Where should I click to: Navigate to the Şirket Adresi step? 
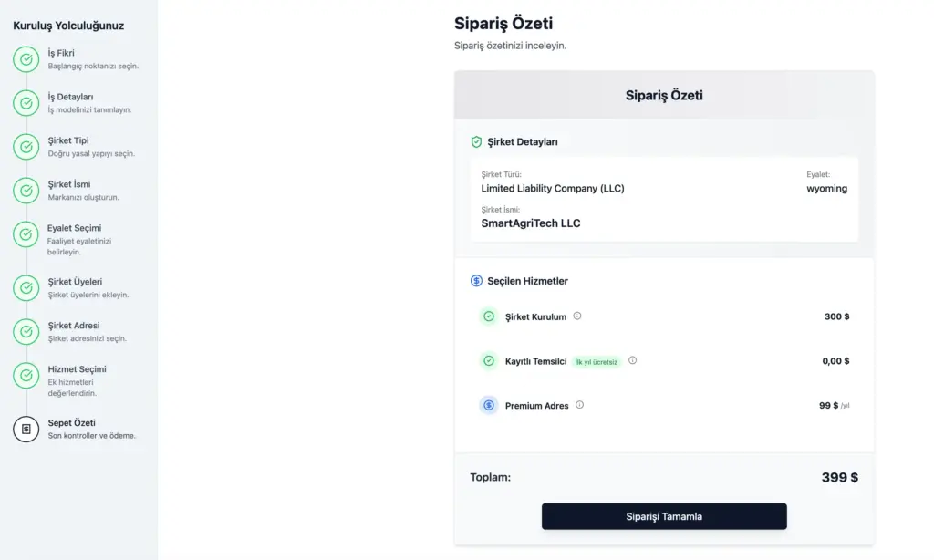coord(78,331)
